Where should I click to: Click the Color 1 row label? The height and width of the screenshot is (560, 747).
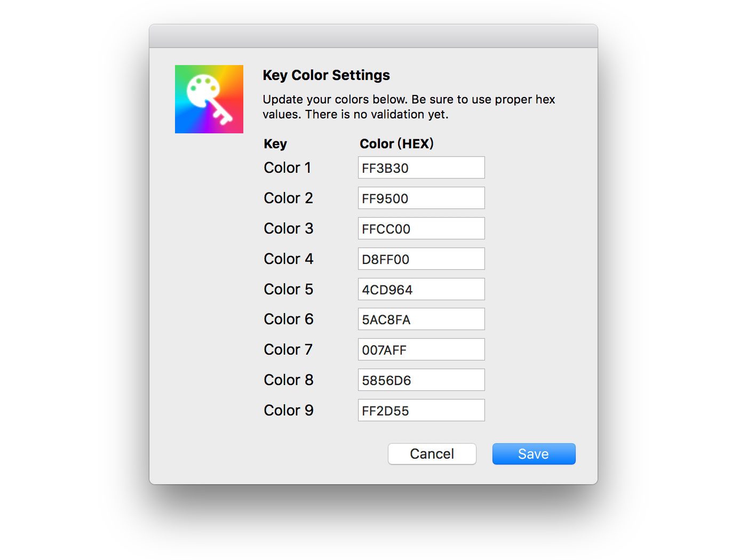coord(287,167)
